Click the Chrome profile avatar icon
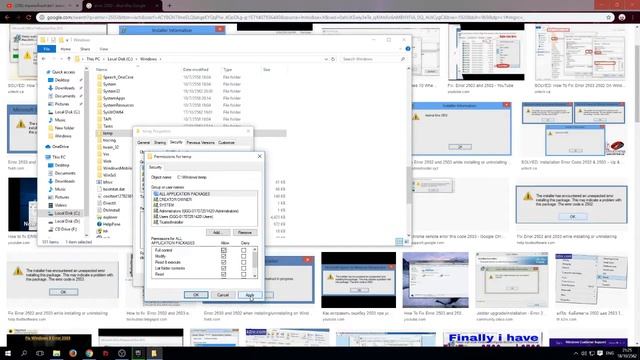The height and width of the screenshot is (360, 640). pos(622,18)
